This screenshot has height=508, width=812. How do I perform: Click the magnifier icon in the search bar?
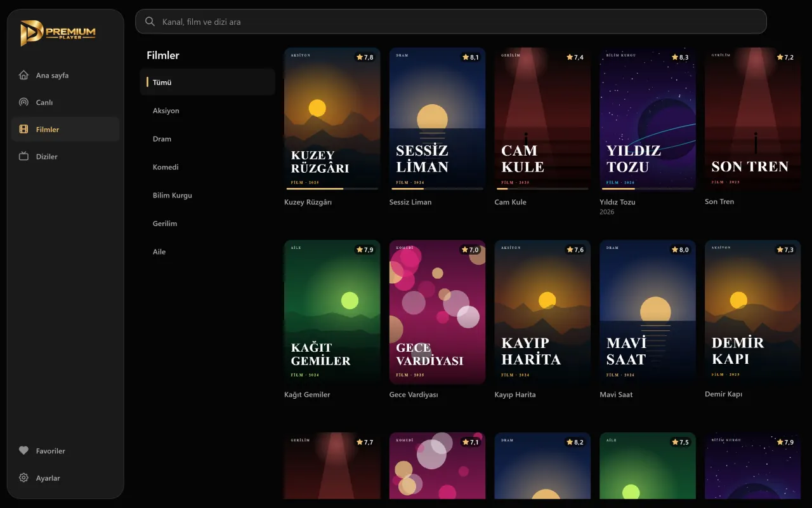[150, 22]
